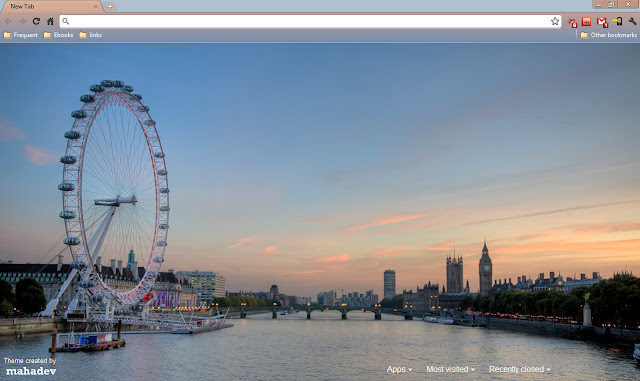Click the mahadev theme creator link
The image size is (640, 381).
pos(31,371)
